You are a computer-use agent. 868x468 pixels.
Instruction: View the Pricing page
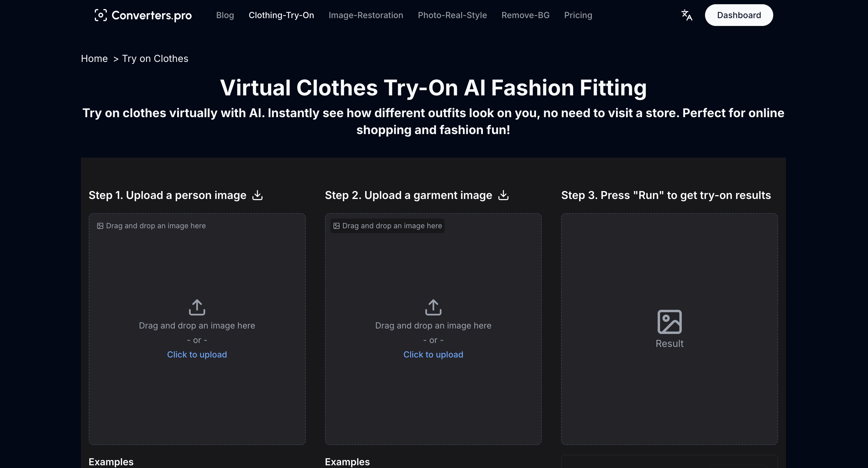pos(578,15)
